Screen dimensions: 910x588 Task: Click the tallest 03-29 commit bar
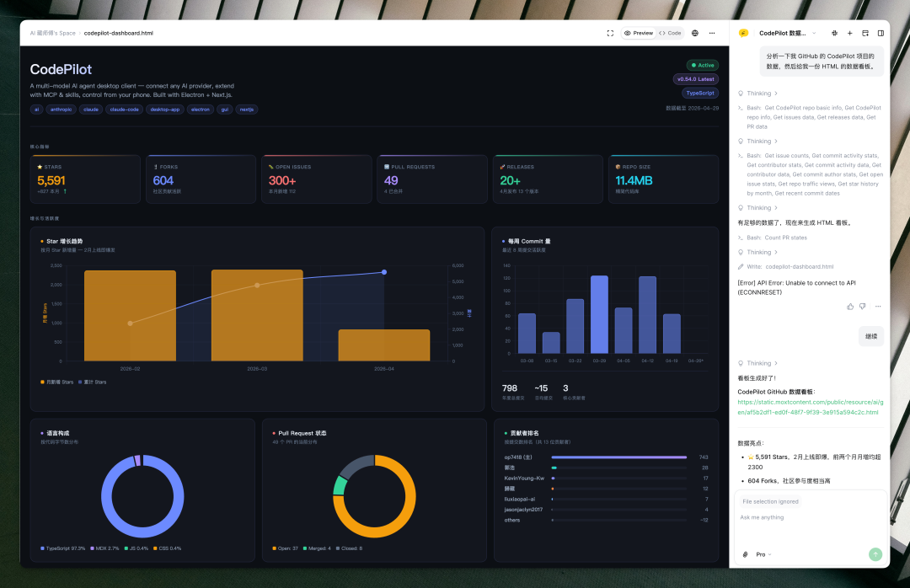(x=600, y=314)
